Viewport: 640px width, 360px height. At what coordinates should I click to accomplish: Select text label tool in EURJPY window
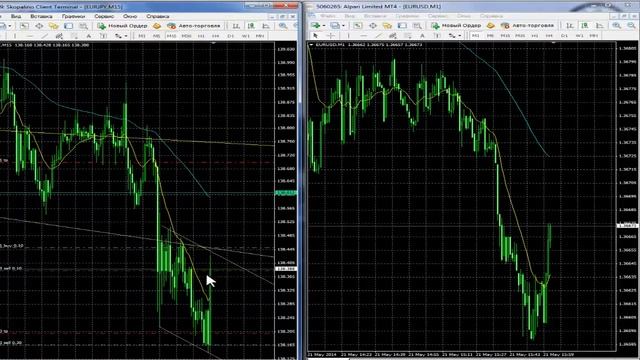[103, 36]
